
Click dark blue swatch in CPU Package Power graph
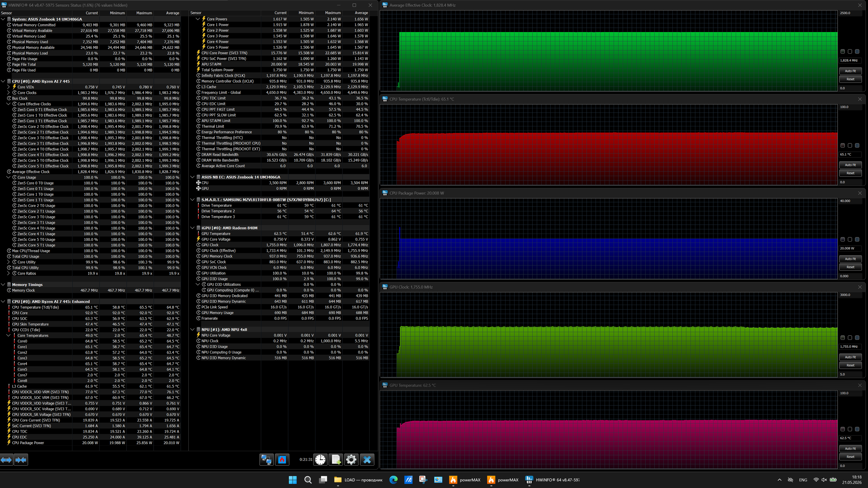click(857, 239)
